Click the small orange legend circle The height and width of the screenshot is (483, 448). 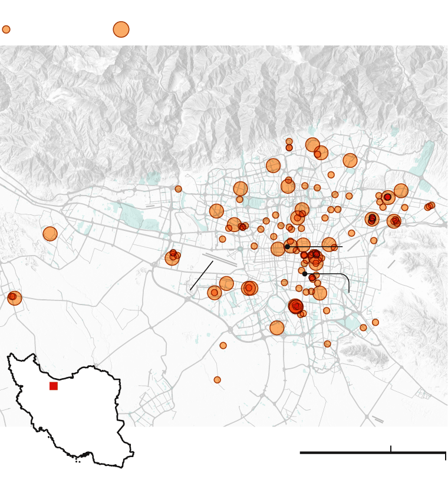pyautogui.click(x=6, y=29)
